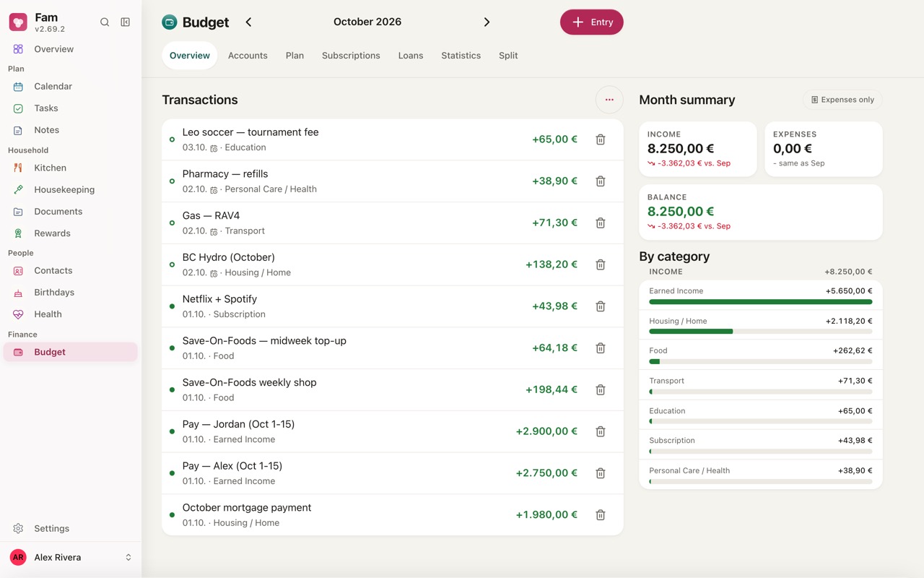Delete the Pay — Alex transaction
924x578 pixels.
coord(600,473)
